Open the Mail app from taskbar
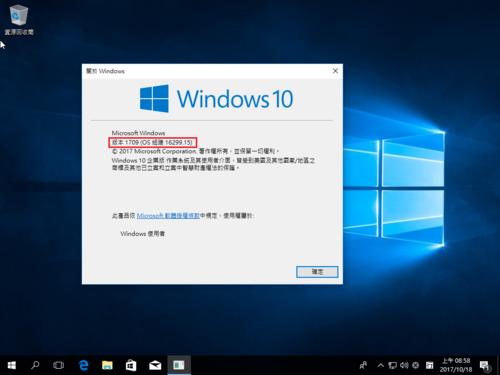 [155, 365]
